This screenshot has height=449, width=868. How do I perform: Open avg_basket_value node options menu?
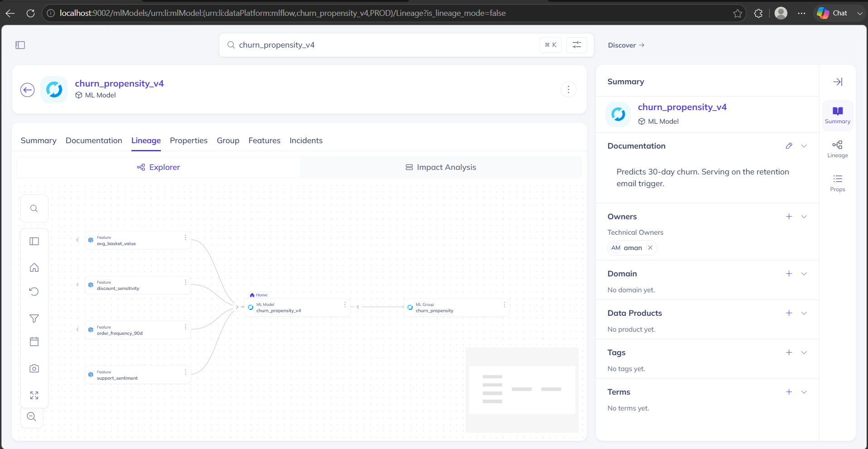tap(185, 237)
